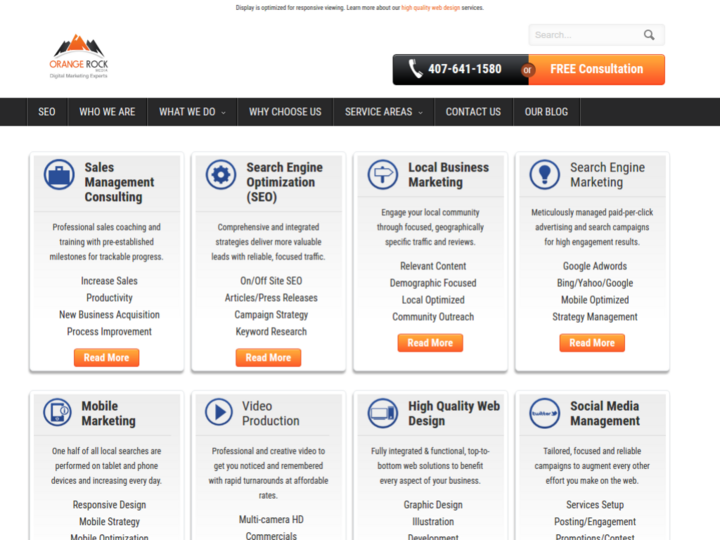This screenshot has height=540, width=720.
Task: Click the High Quality Web Design monitor icon
Action: pyautogui.click(x=383, y=412)
